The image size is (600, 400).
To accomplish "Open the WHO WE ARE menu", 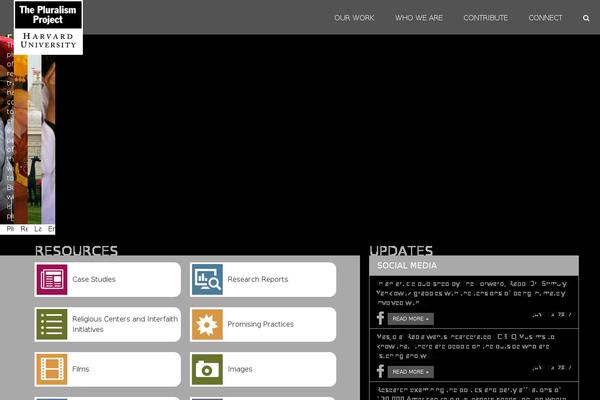I will [x=419, y=18].
